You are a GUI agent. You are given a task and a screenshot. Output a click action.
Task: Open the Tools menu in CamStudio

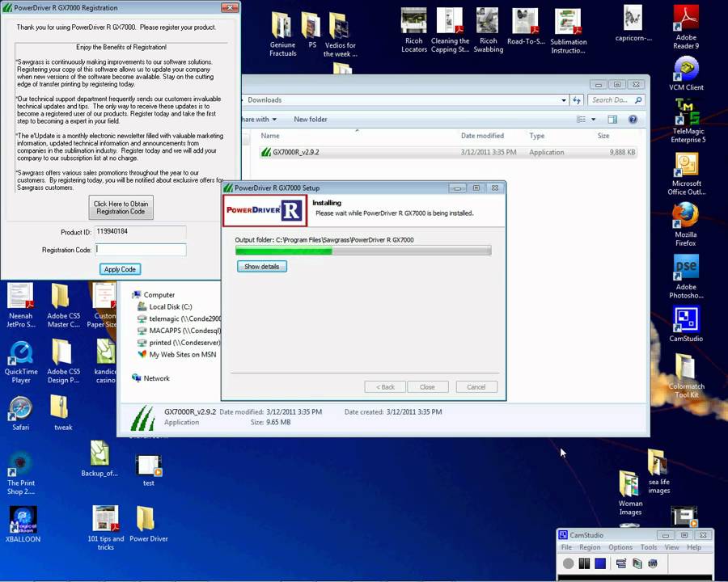pos(649,547)
